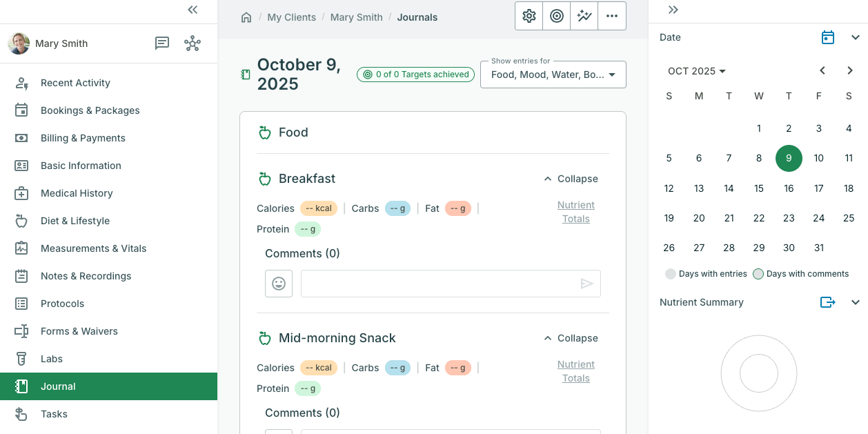This screenshot has height=434, width=868.
Task: Click the targets bullseye icon in toolbar
Action: 557,17
